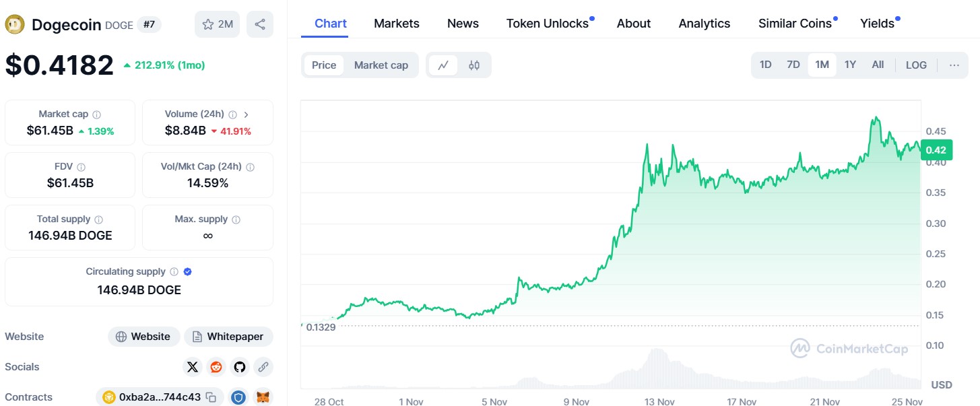Set chart range to 1M
Screen dimensions: 980x406
click(822, 65)
